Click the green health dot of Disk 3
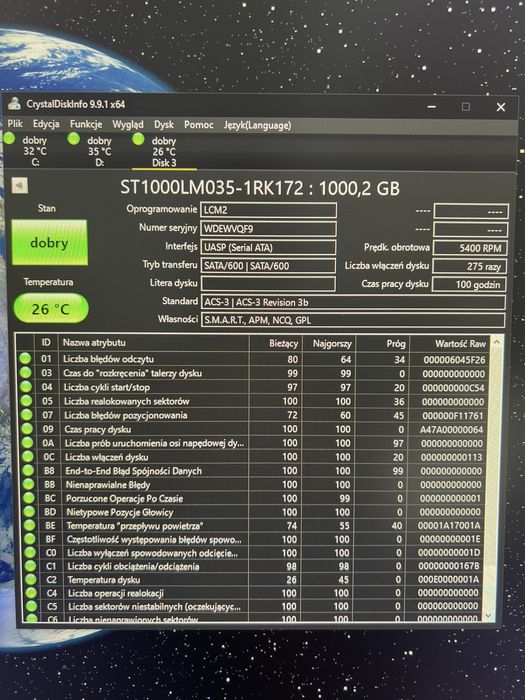The width and height of the screenshot is (525, 700). (x=138, y=140)
